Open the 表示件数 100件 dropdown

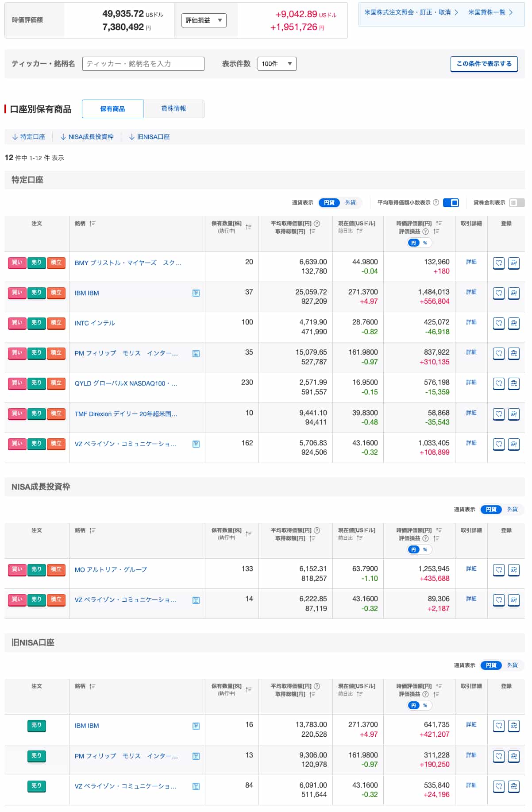(277, 64)
